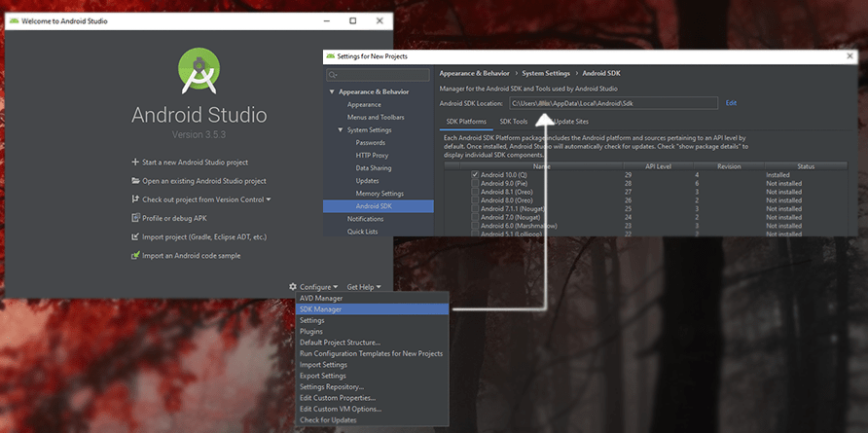Open Check out project from Version Control dropdown
868x433 pixels.
click(x=206, y=199)
